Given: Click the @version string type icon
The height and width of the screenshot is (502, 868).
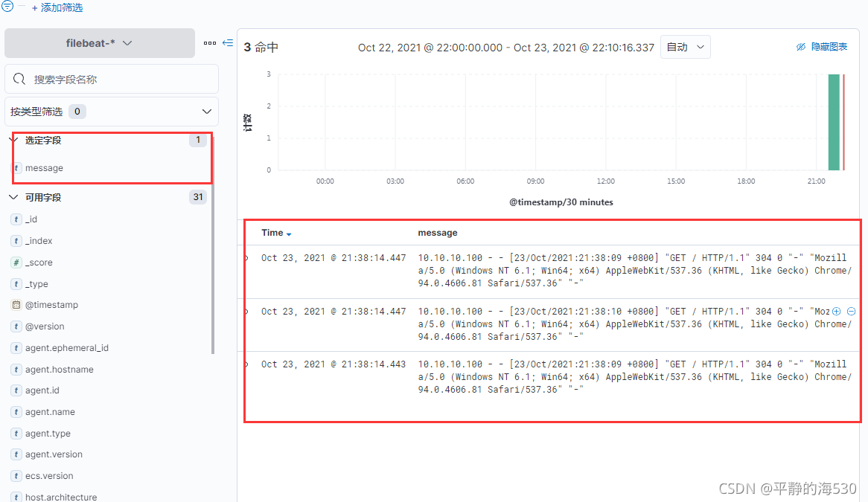Looking at the screenshot, I should point(16,326).
